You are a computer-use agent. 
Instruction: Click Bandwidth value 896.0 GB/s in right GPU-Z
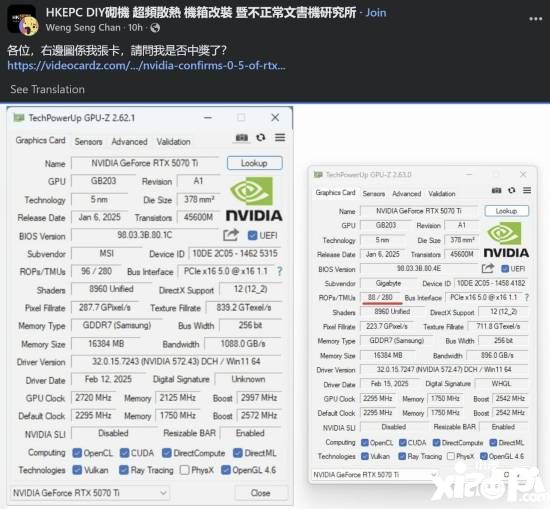pos(497,355)
